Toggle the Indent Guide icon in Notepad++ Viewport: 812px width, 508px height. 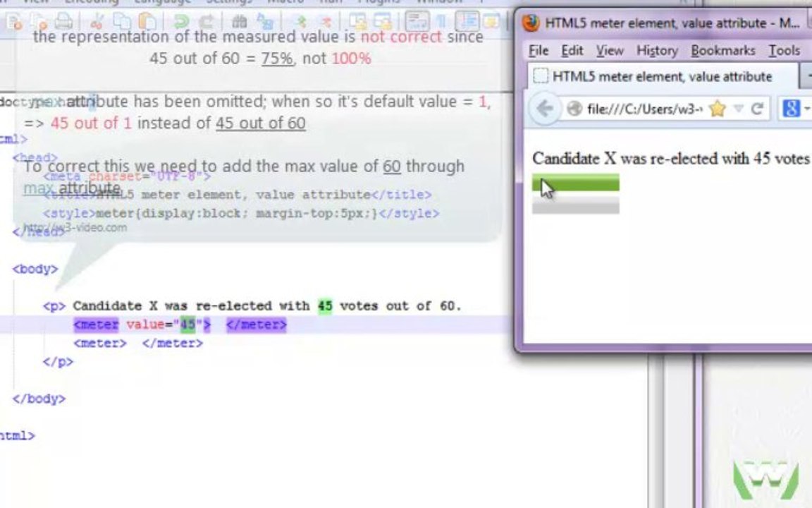(x=467, y=21)
